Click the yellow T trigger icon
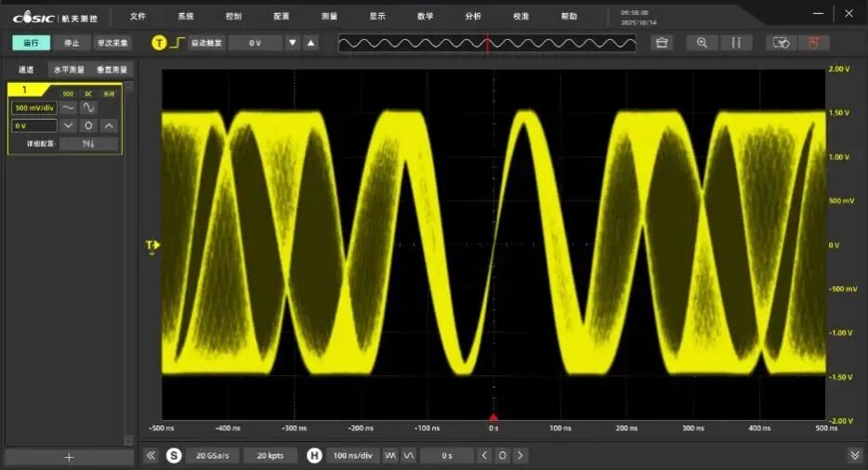The image size is (868, 470). point(159,43)
